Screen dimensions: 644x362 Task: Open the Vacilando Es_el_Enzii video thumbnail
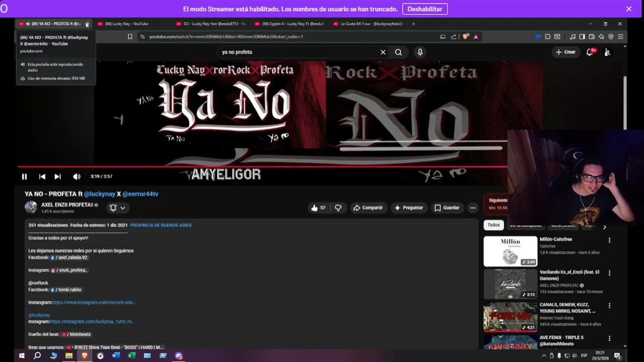[x=510, y=284]
